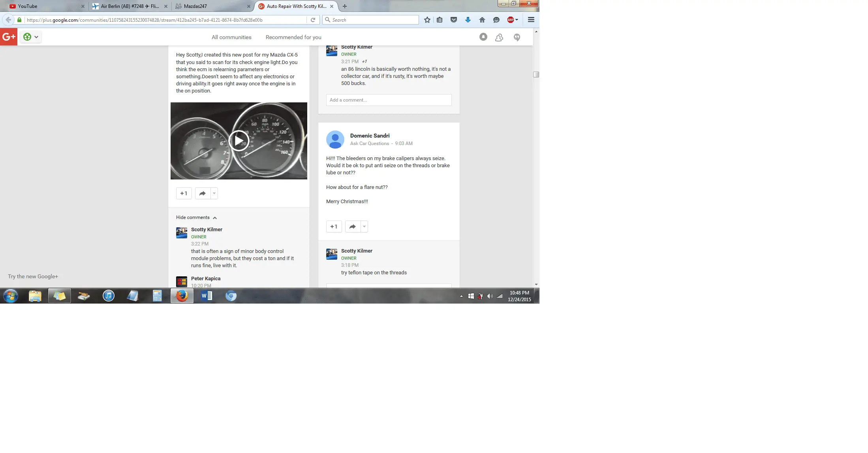Click the speaker icon in system tray

489,296
